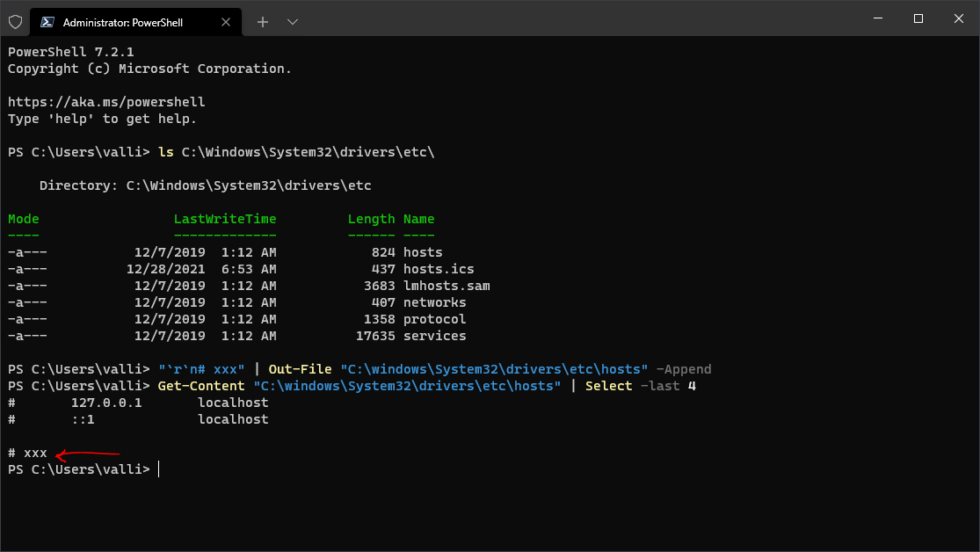The image size is (980, 552).
Task: Click the 'hosts' file name in listing
Action: click(423, 252)
